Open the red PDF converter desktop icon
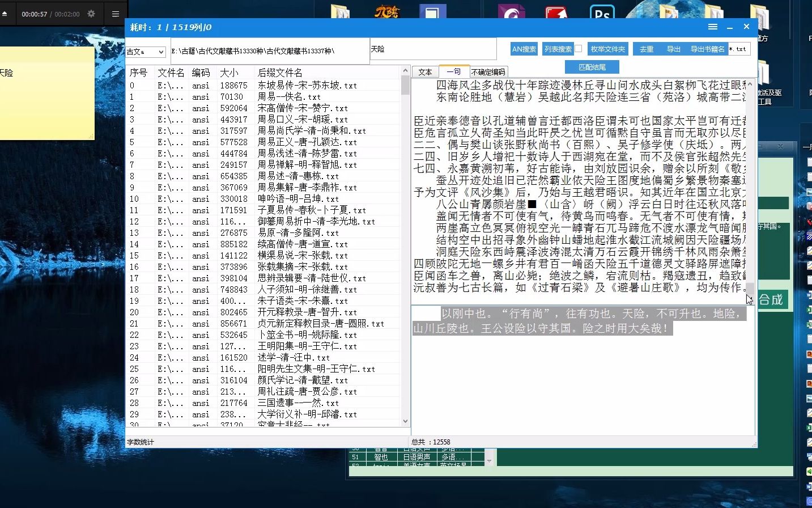The height and width of the screenshot is (508, 812). pos(556,12)
